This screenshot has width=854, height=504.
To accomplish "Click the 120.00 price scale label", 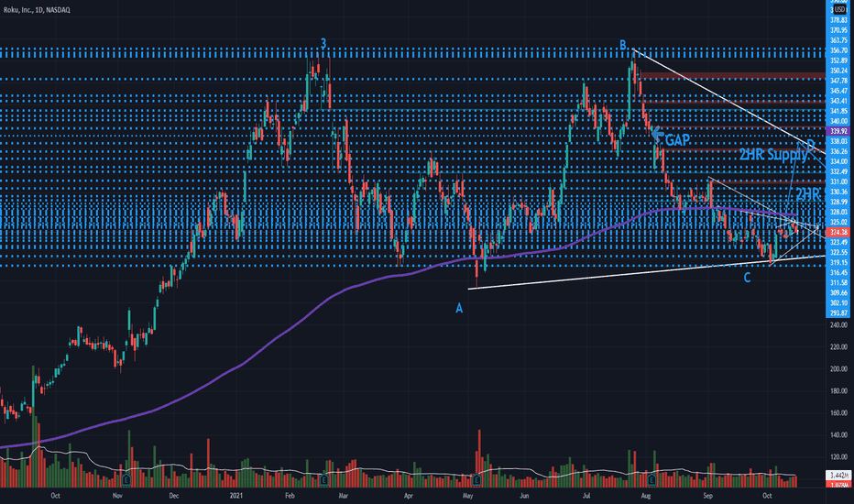I will coord(838,457).
